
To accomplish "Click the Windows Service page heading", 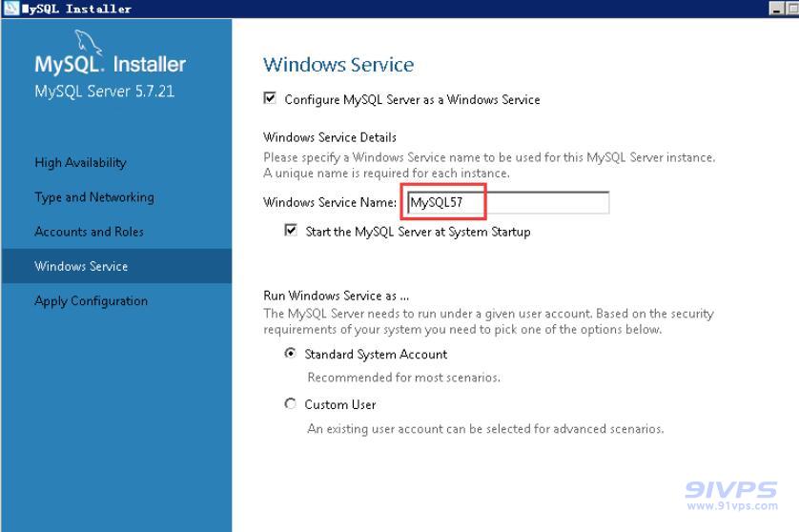I will (338, 65).
